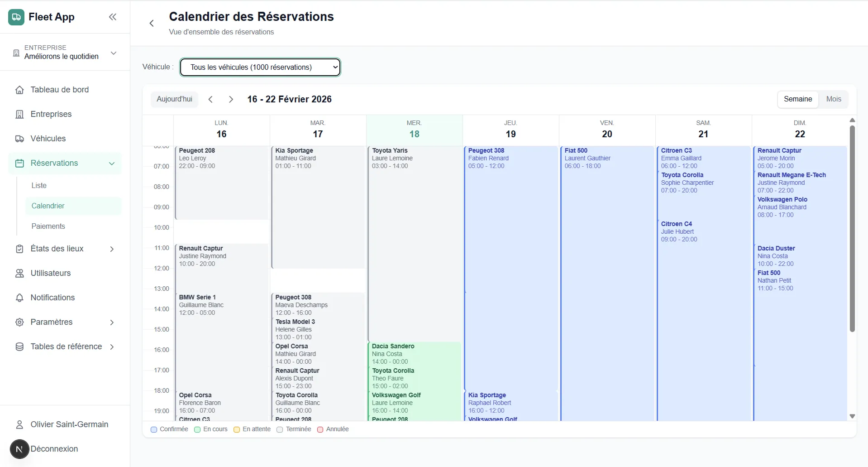Screen dimensions: 868x467
Task: Check the Annulée status filter
Action: click(x=320, y=429)
